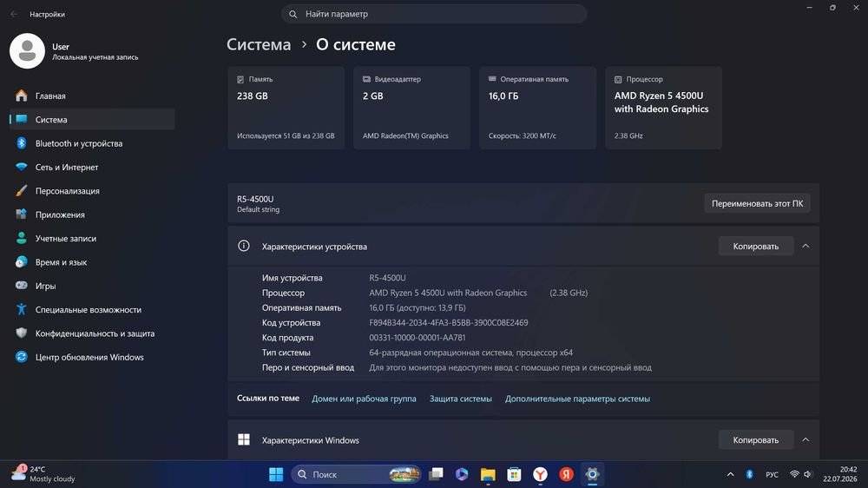Show hidden tray icons chevron
Screen dimensions: 868x488
point(730,474)
